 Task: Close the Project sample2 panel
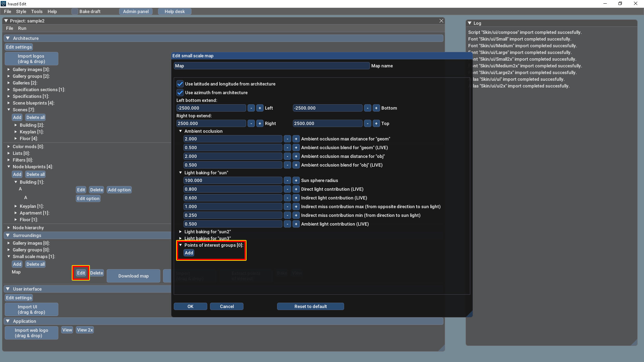441,21
